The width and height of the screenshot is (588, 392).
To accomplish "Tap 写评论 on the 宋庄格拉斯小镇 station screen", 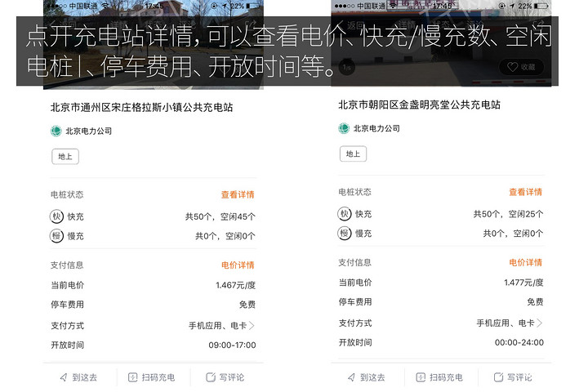I will [x=225, y=377].
